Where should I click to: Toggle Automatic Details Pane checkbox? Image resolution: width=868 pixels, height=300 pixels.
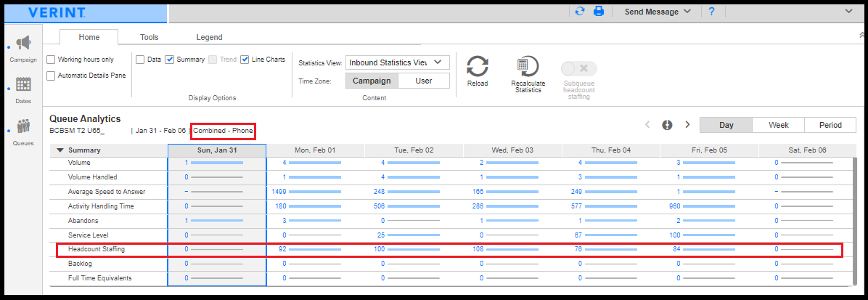click(x=51, y=76)
